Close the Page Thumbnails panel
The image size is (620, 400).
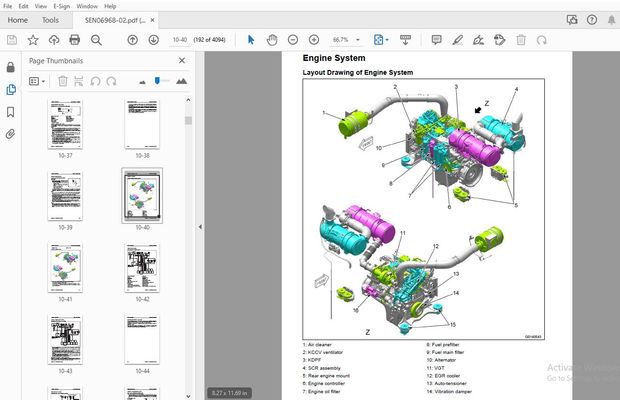click(x=181, y=60)
